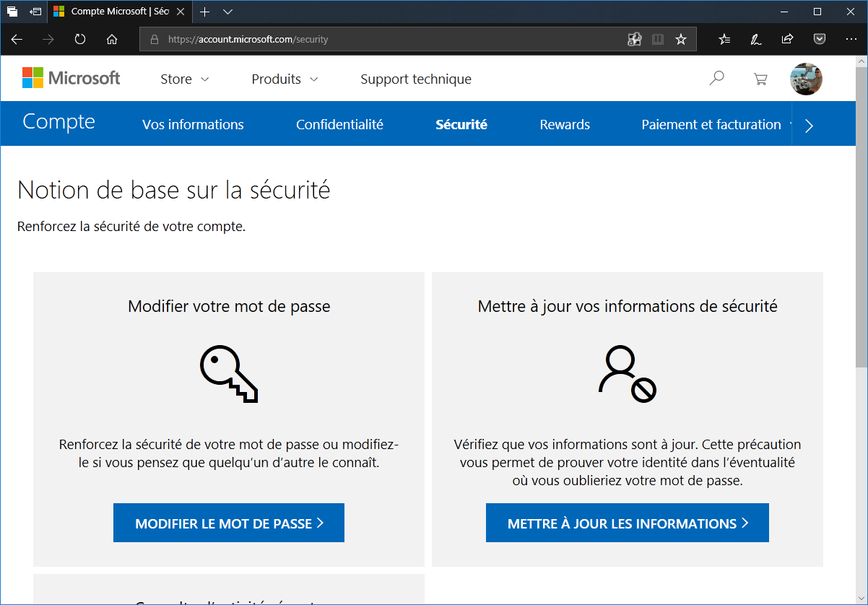Click the key password icon

(229, 373)
